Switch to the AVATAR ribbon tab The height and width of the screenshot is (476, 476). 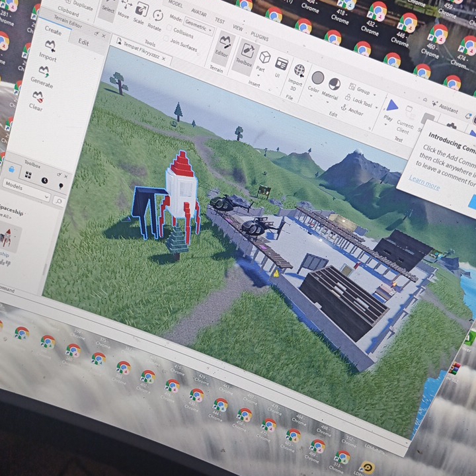pos(199,12)
